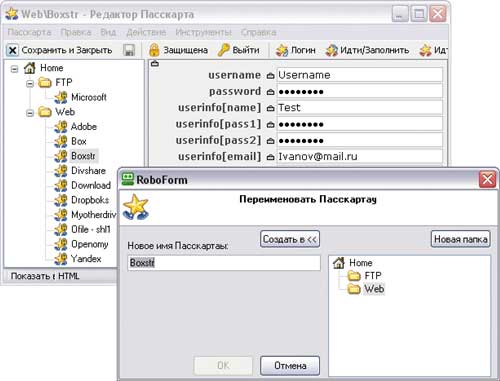Viewport: 500px width, 381px height.
Task: Click the passcard icon next to Openomy
Action: tap(61, 244)
